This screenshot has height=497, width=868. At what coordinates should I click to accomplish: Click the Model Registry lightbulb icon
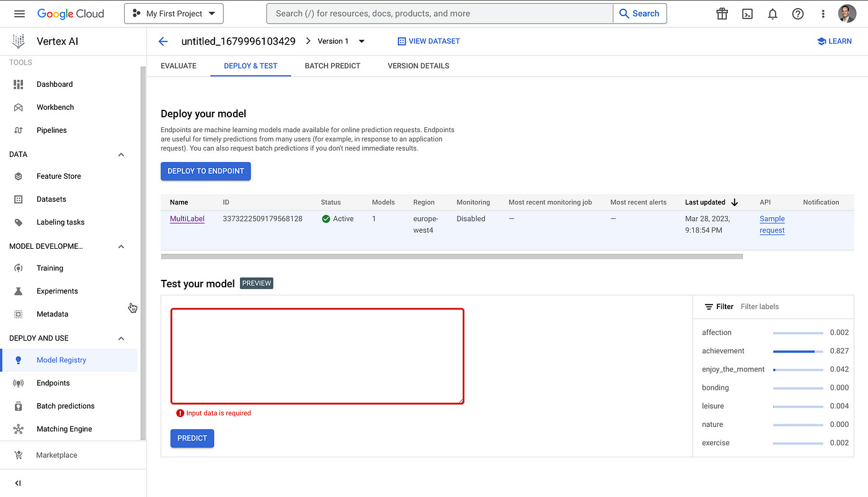click(19, 360)
